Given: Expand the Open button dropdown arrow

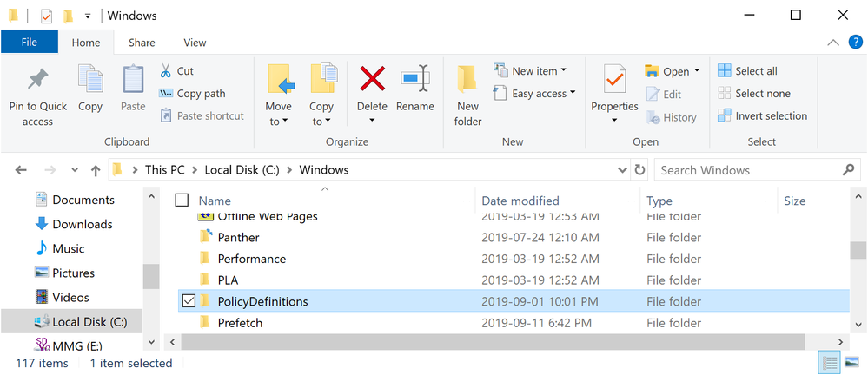Looking at the screenshot, I should [696, 70].
